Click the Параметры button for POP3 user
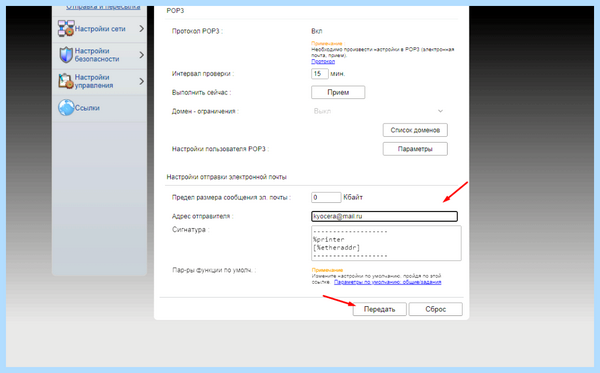Image resolution: width=600 pixels, height=373 pixels. click(x=415, y=149)
